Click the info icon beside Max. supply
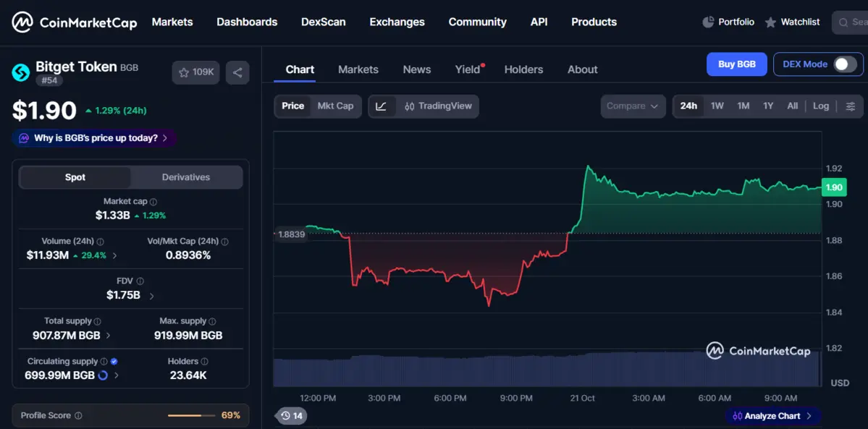Viewport: 868px width, 429px height. point(213,322)
